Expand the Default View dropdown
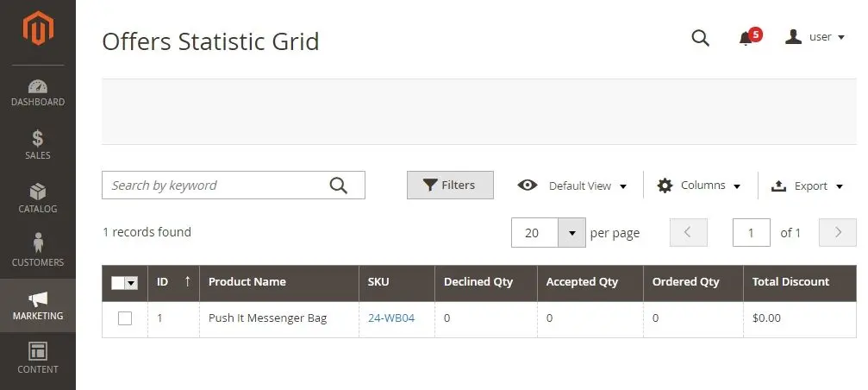Image resolution: width=868 pixels, height=390 pixels. [571, 186]
